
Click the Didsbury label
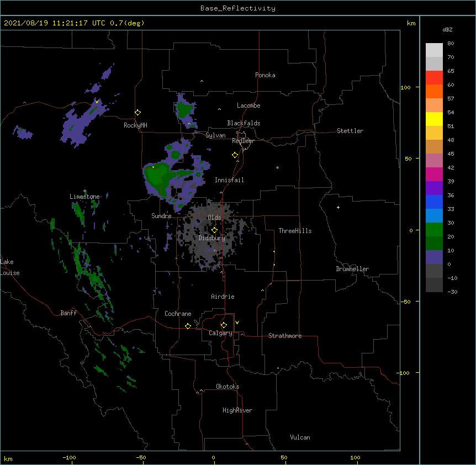tap(212, 238)
